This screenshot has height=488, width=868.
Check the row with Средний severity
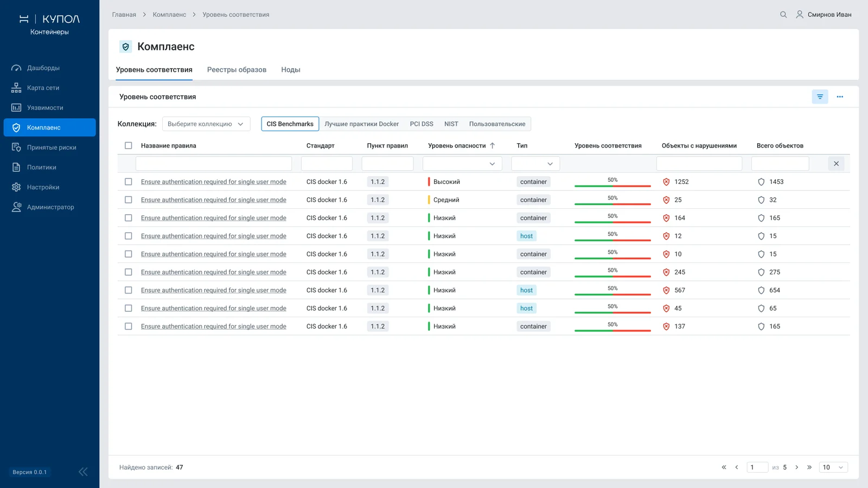129,200
